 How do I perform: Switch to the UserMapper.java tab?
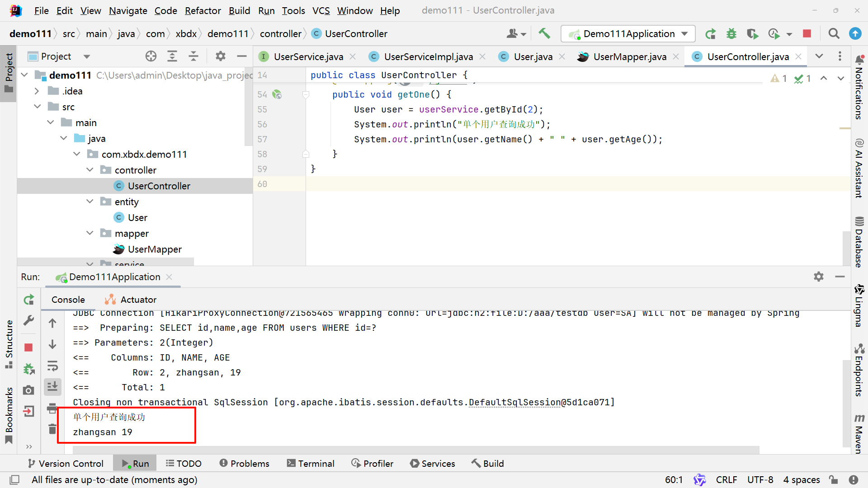click(629, 56)
